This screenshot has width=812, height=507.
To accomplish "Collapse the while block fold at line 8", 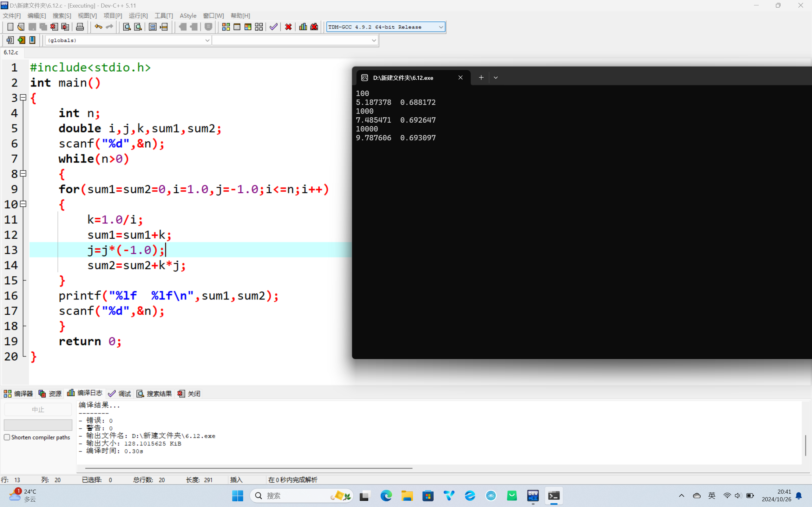I will pos(23,174).
